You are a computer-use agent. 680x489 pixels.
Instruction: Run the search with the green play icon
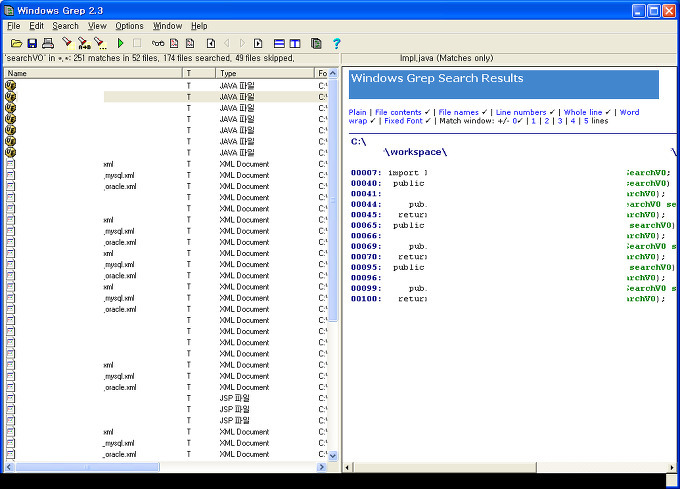[x=121, y=43]
